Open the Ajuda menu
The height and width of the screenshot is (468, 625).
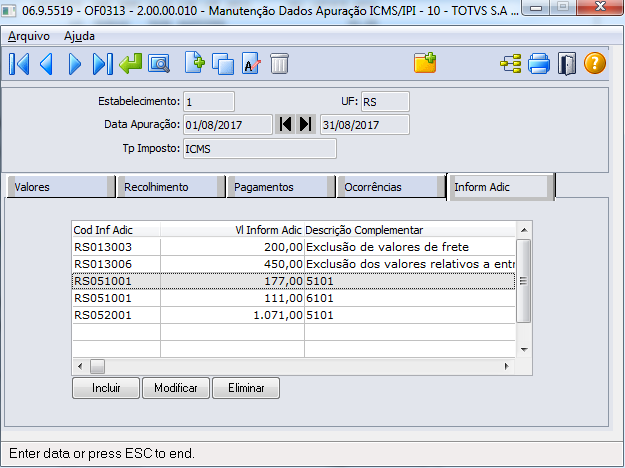click(x=79, y=36)
